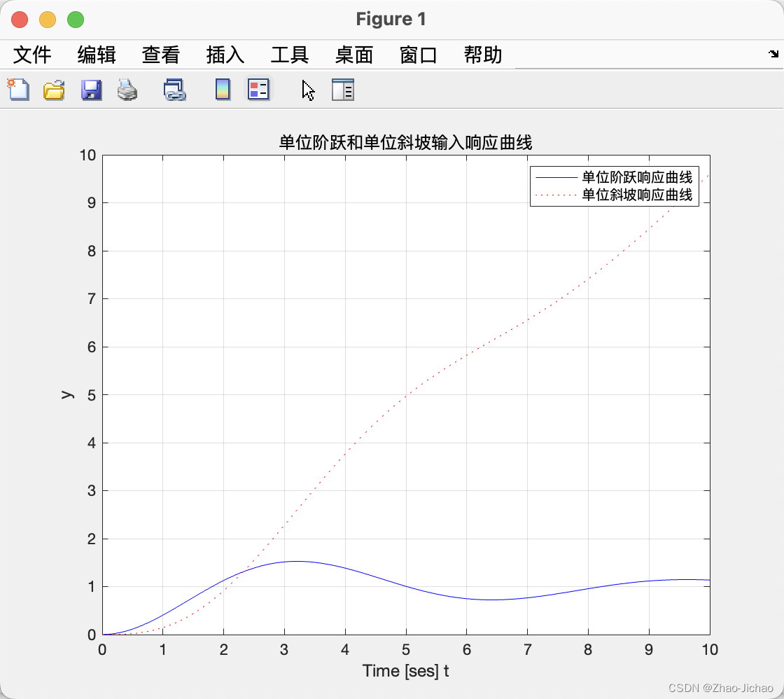Click the x-axis tick label 5
The width and height of the screenshot is (784, 699).
pos(406,649)
